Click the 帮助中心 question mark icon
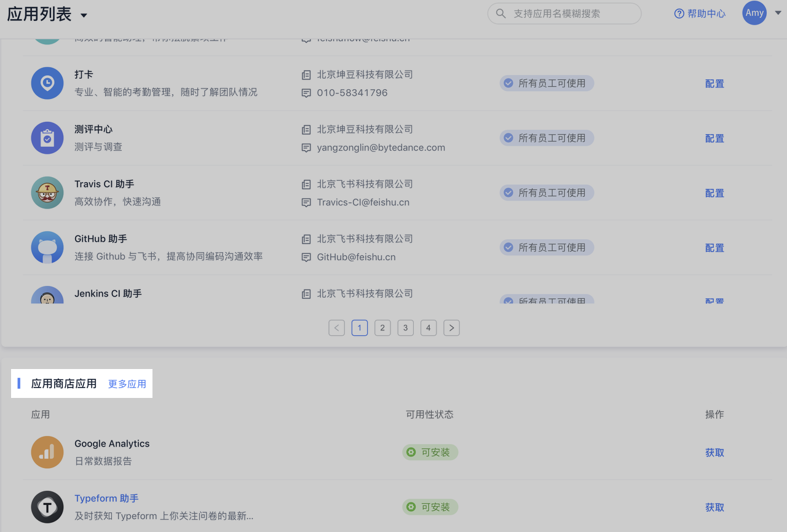 click(x=679, y=14)
